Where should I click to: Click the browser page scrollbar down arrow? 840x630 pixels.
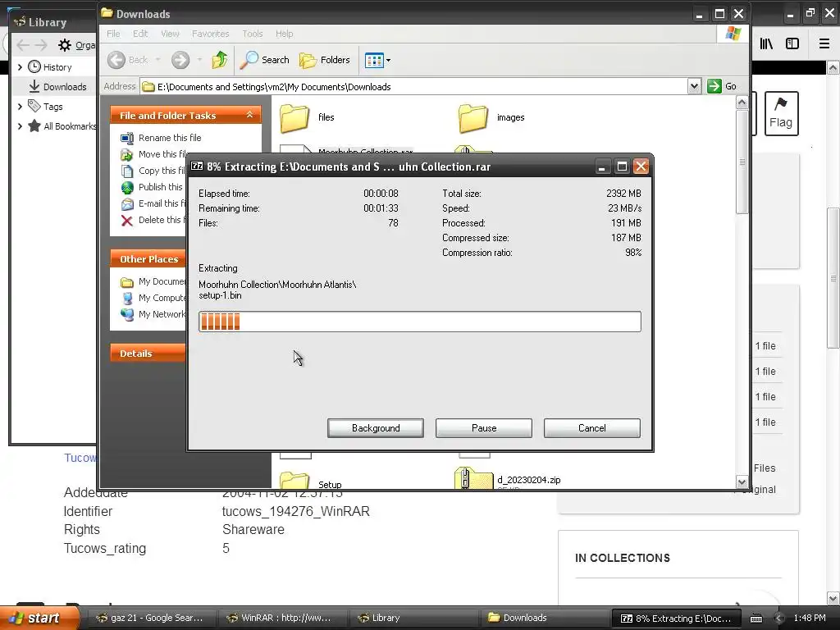[x=833, y=598]
